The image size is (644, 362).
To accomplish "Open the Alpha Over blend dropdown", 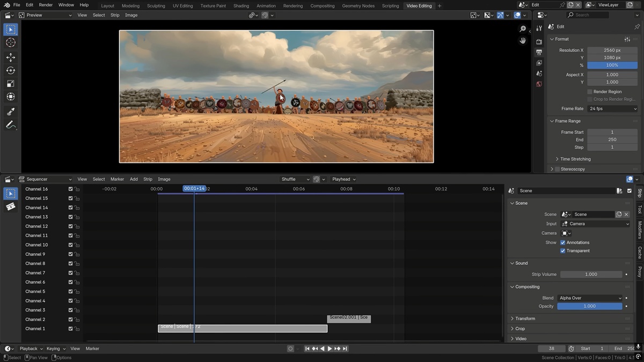I will (x=589, y=298).
